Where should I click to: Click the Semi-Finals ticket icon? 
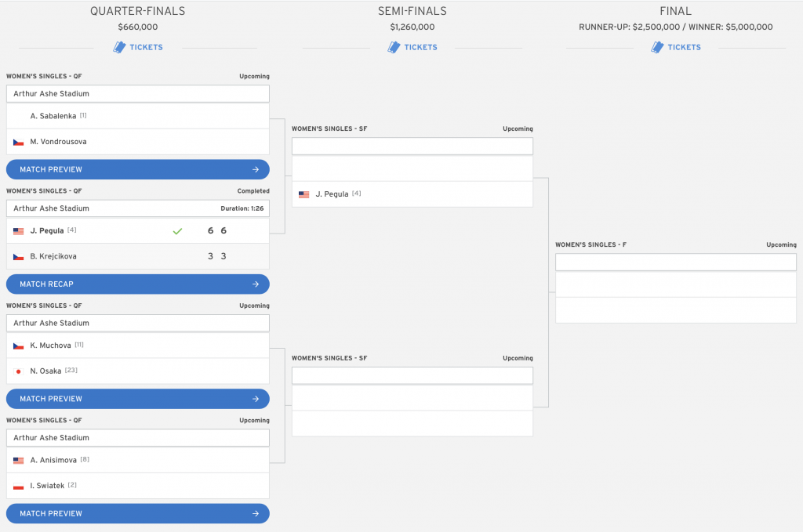click(394, 47)
